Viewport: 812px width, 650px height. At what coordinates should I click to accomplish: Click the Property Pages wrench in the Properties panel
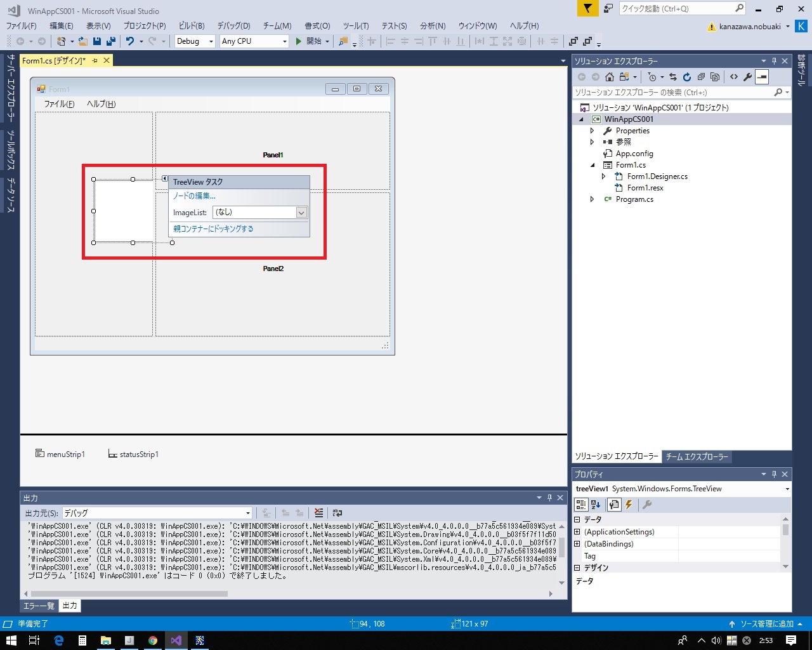(647, 505)
